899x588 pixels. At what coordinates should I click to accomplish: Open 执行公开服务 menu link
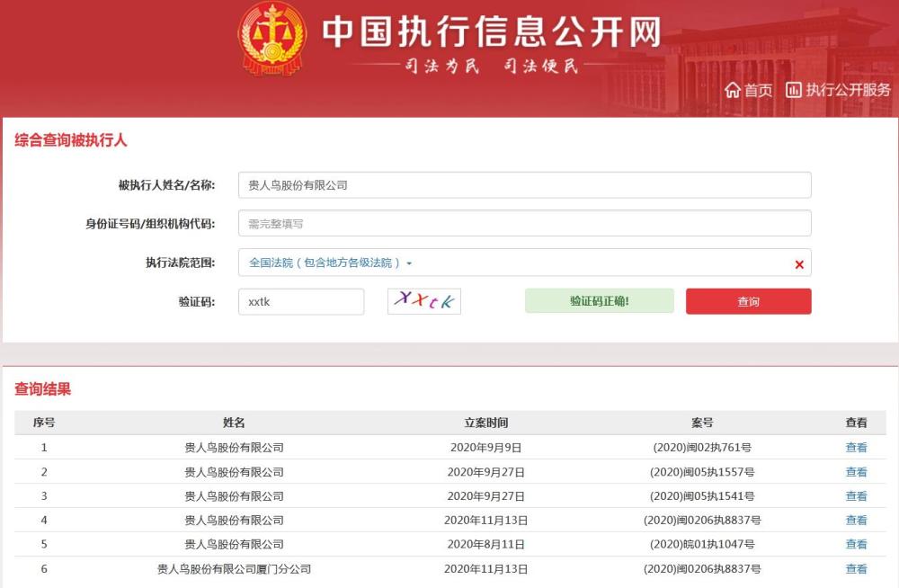[848, 90]
